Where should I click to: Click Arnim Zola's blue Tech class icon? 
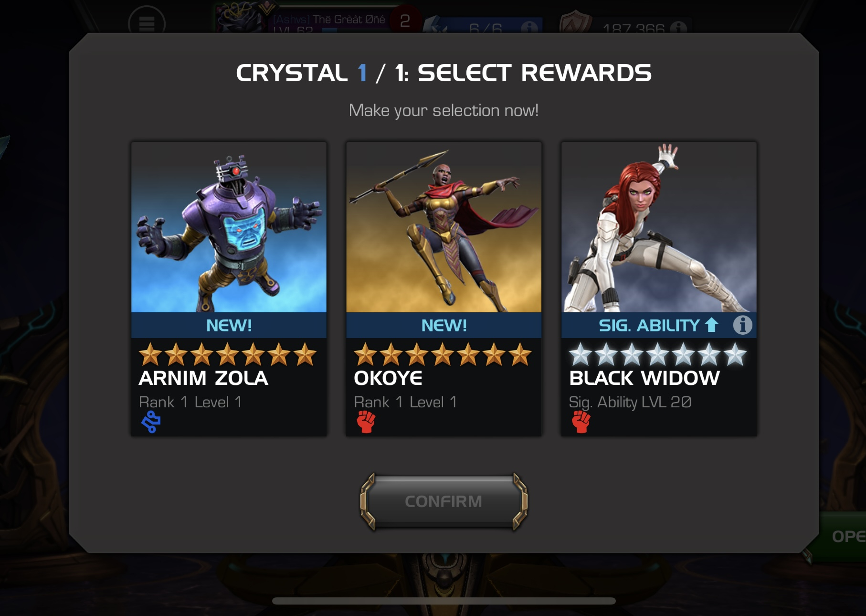(151, 422)
